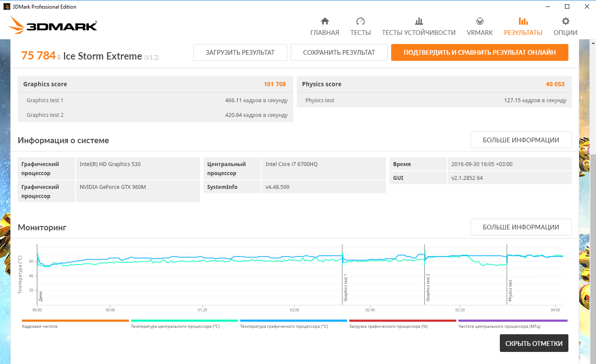Click the home icon for Главная
Image resolution: width=596 pixels, height=364 pixels.
pyautogui.click(x=325, y=22)
